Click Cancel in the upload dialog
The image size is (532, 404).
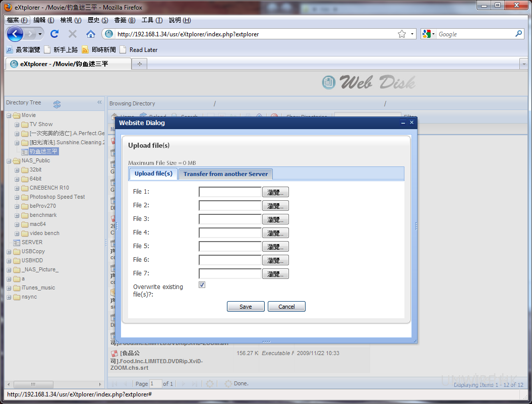(286, 307)
